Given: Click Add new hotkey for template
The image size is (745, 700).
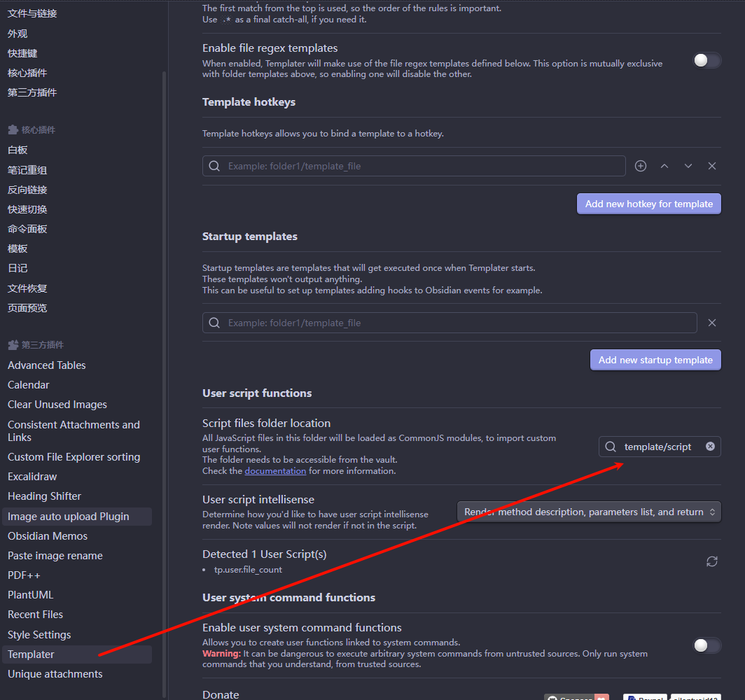Looking at the screenshot, I should coord(648,204).
